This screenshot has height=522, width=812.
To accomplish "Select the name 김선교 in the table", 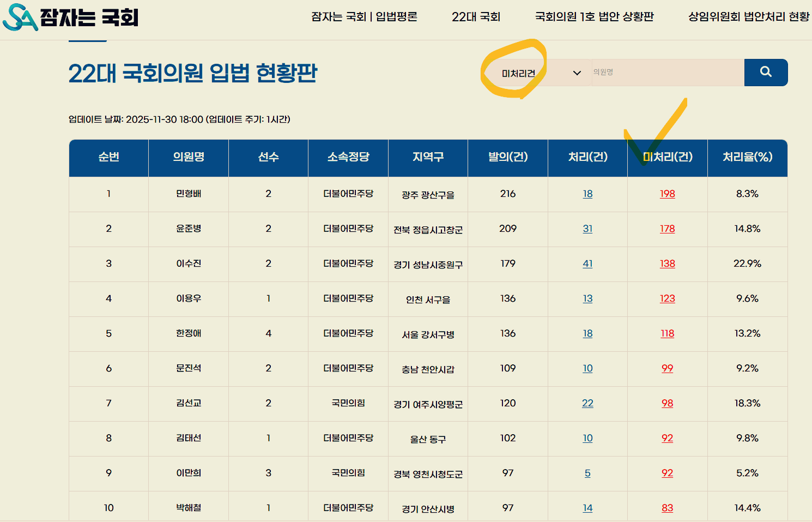I will [189, 403].
